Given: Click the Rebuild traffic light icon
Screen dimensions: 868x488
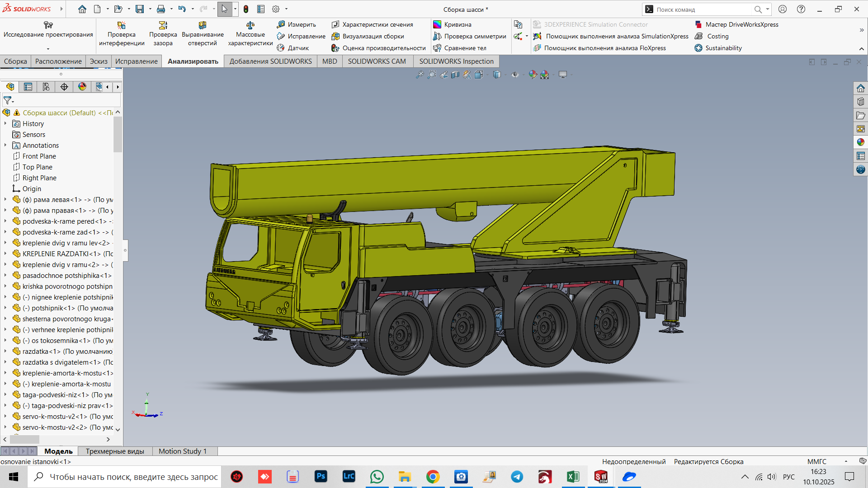Looking at the screenshot, I should coord(246,9).
